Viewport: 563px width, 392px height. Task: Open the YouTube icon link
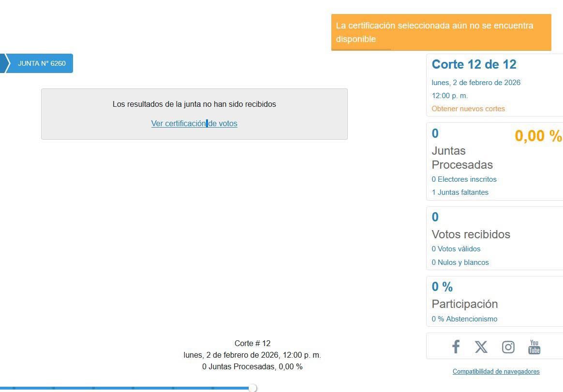(x=534, y=347)
